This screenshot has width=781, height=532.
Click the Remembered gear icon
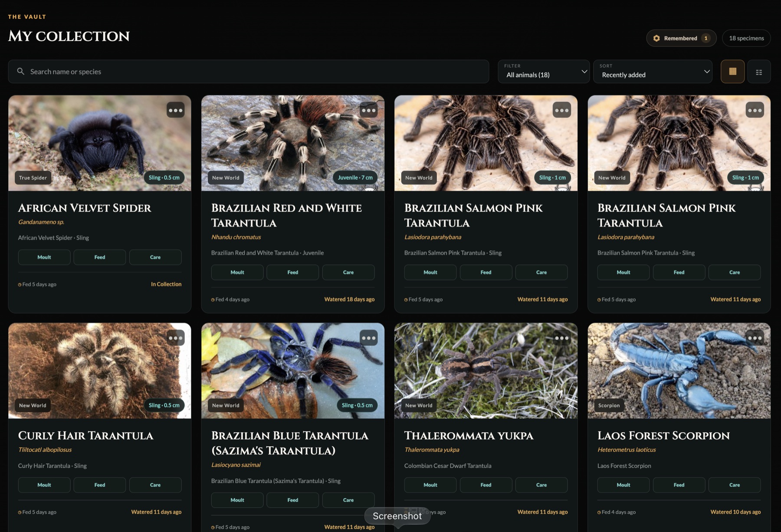(656, 38)
